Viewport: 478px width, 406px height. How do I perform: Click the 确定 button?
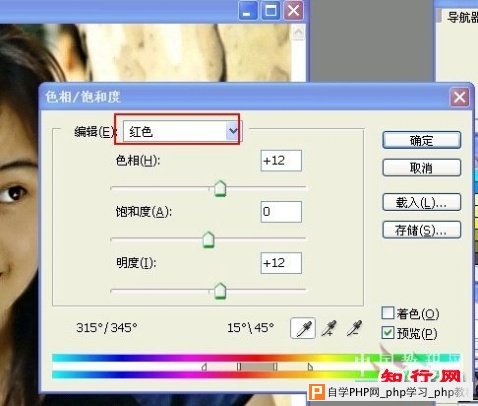click(422, 140)
